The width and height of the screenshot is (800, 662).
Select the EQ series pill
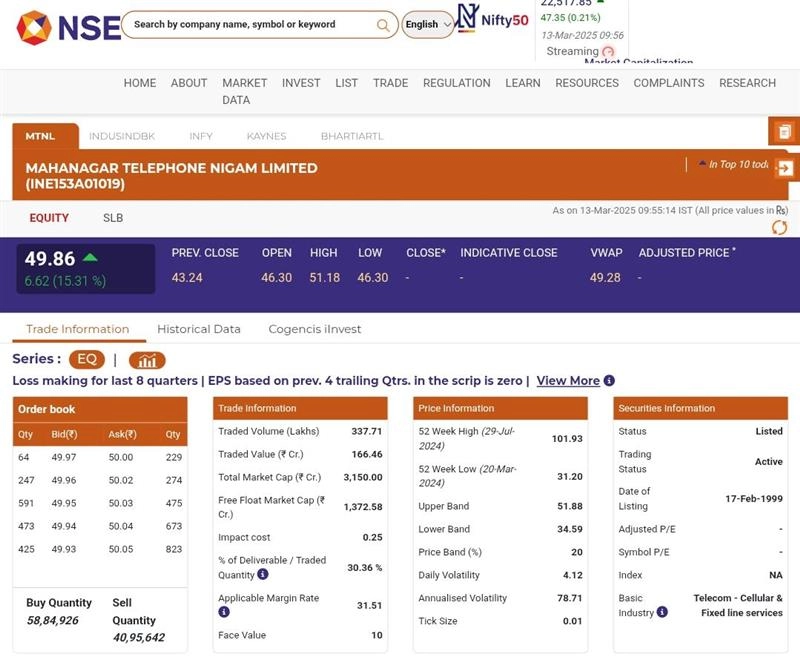(86, 360)
